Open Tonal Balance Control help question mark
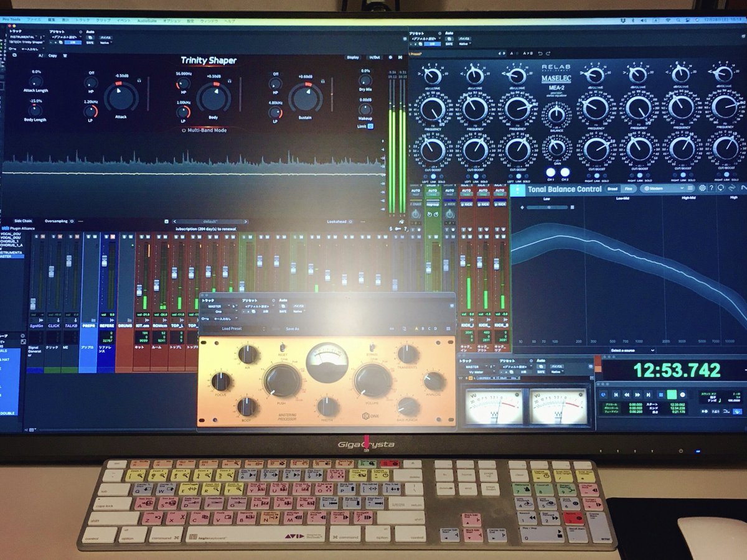The width and height of the screenshot is (747, 560). [711, 188]
